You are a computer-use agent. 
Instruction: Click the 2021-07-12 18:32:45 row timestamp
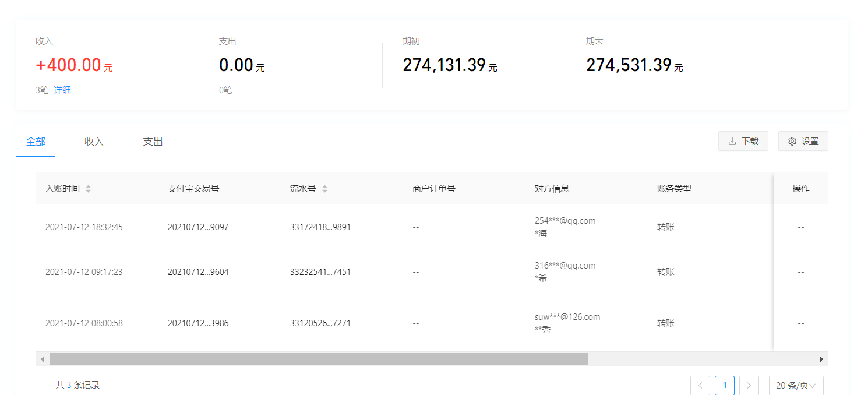tap(84, 227)
